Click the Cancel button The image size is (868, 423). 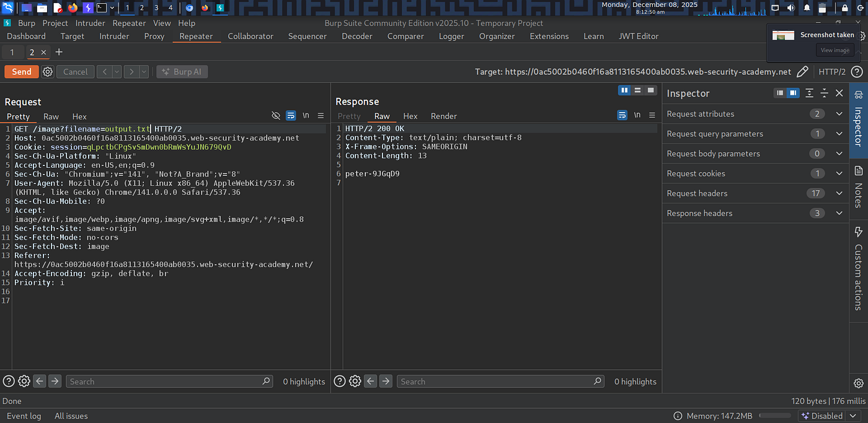[76, 72]
